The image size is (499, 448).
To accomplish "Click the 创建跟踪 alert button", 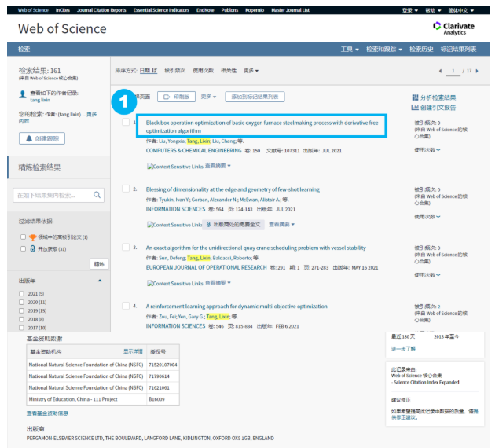I will click(x=42, y=138).
